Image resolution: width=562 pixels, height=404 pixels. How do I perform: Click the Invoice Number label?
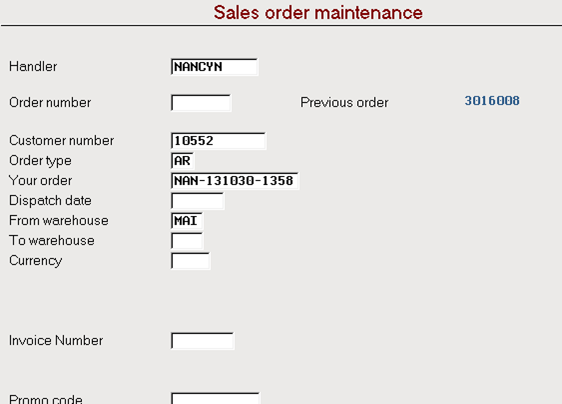[x=56, y=341]
